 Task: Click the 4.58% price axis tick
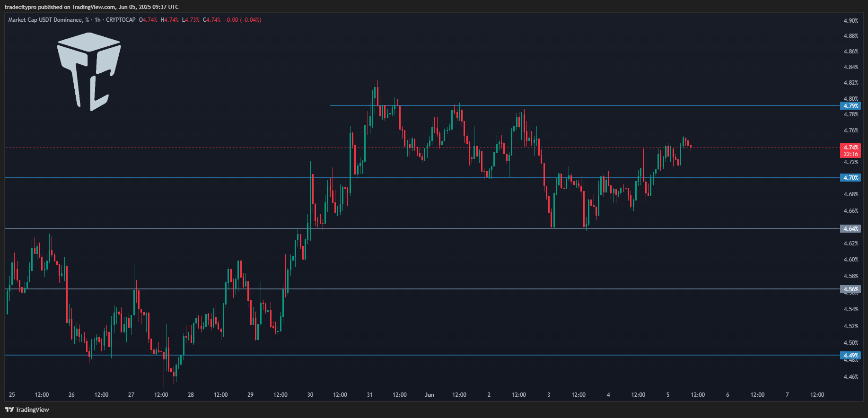[850, 276]
